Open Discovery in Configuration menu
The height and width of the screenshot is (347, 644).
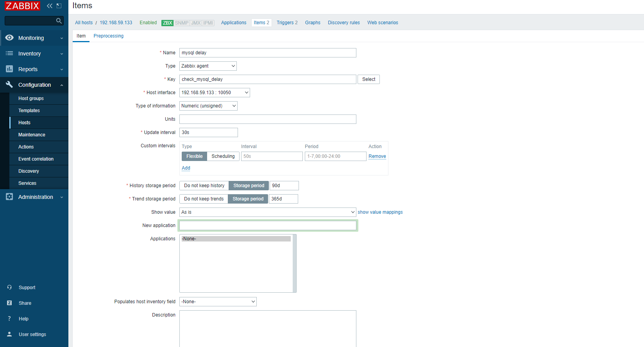(39, 171)
